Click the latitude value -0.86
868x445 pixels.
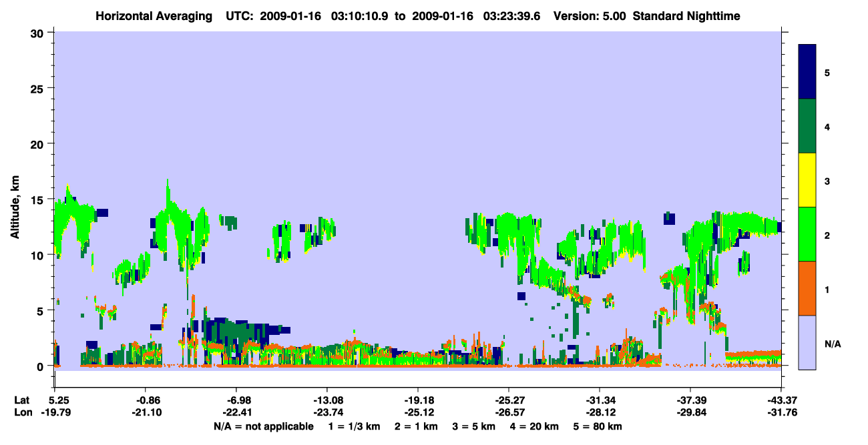pyautogui.click(x=146, y=400)
